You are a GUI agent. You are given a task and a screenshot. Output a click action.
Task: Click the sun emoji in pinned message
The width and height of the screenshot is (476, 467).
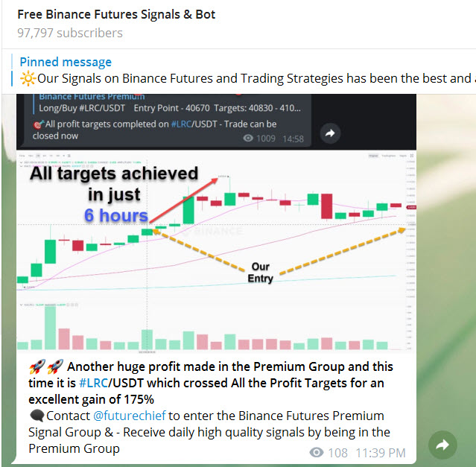(x=28, y=78)
